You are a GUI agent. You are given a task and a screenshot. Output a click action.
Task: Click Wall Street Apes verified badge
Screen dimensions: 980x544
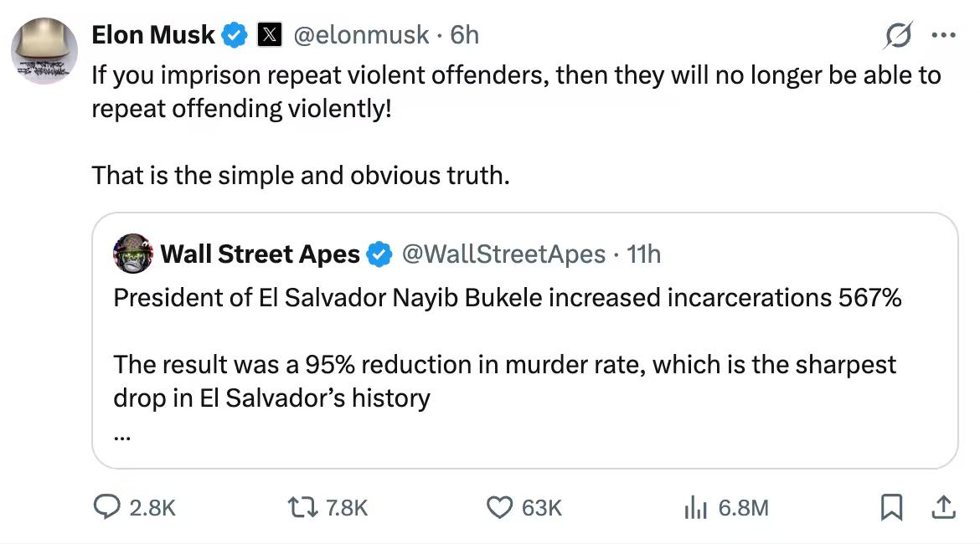pos(379,254)
